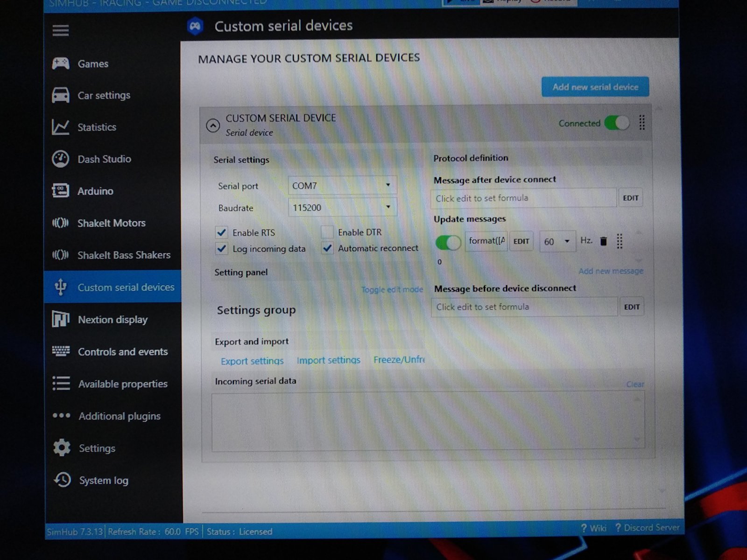This screenshot has width=747, height=560.
Task: Click the Statistics chart icon
Action: point(61,127)
